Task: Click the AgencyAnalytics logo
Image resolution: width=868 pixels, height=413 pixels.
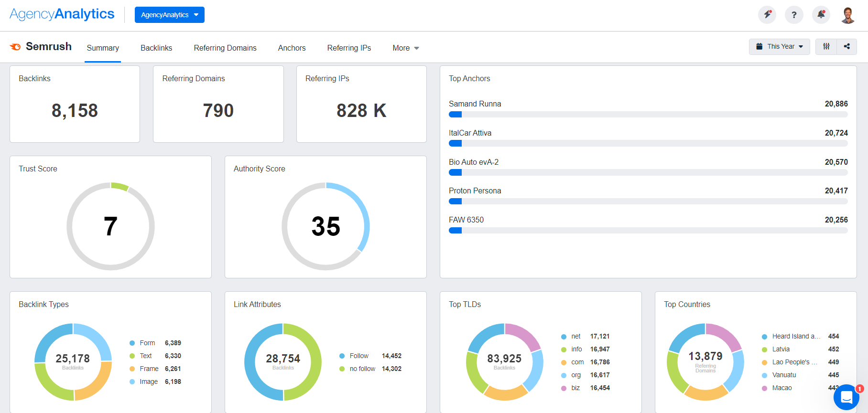Action: [x=62, y=14]
